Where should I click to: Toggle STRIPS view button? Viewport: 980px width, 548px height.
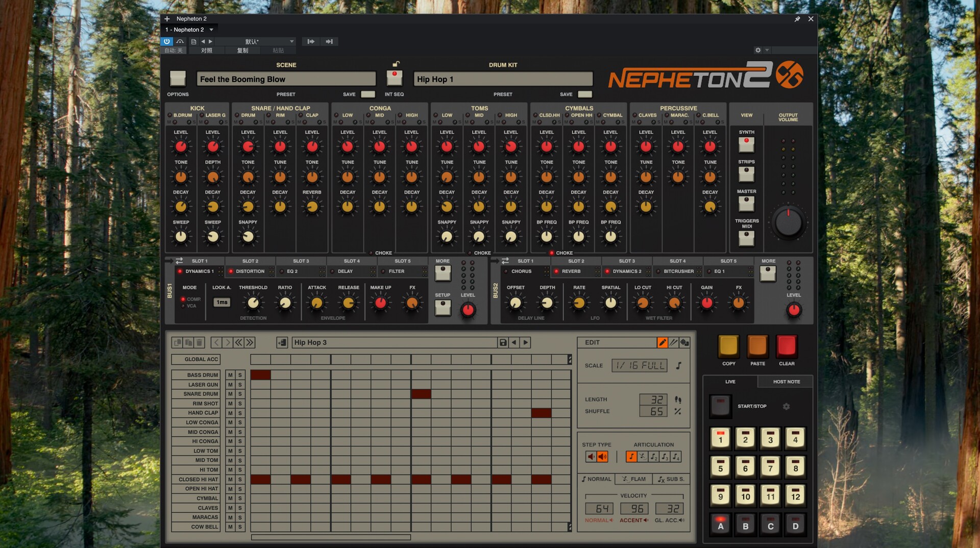pos(746,174)
